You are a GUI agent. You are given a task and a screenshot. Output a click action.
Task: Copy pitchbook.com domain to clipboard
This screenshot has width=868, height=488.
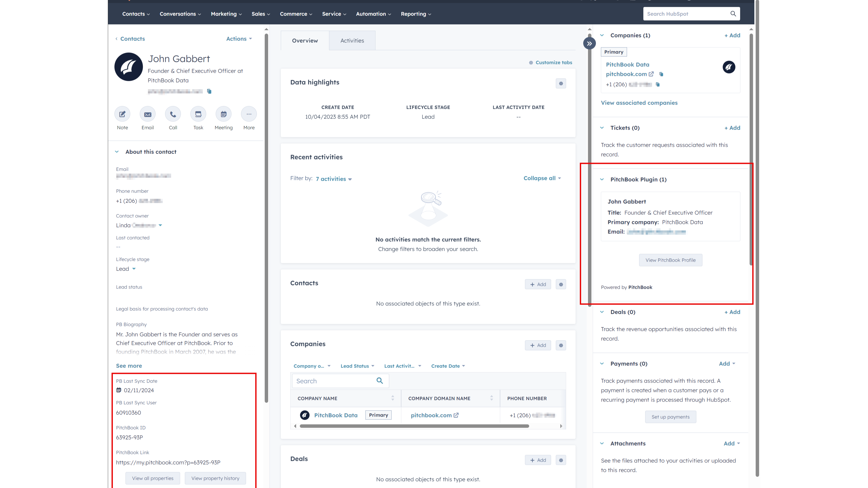tap(661, 74)
